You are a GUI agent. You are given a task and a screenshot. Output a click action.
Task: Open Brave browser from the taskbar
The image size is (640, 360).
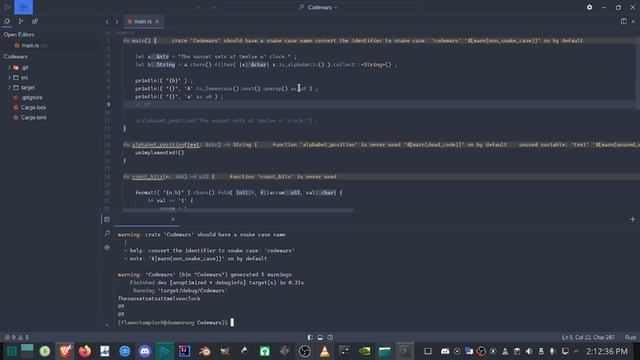[65, 351]
